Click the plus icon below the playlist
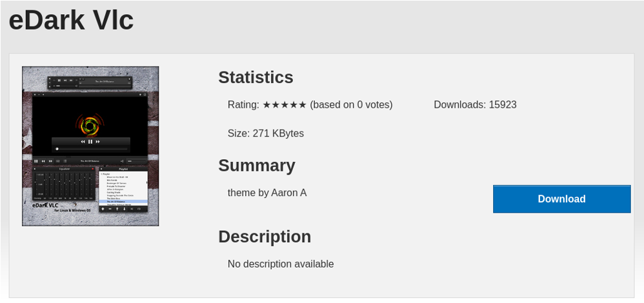 tap(103, 209)
